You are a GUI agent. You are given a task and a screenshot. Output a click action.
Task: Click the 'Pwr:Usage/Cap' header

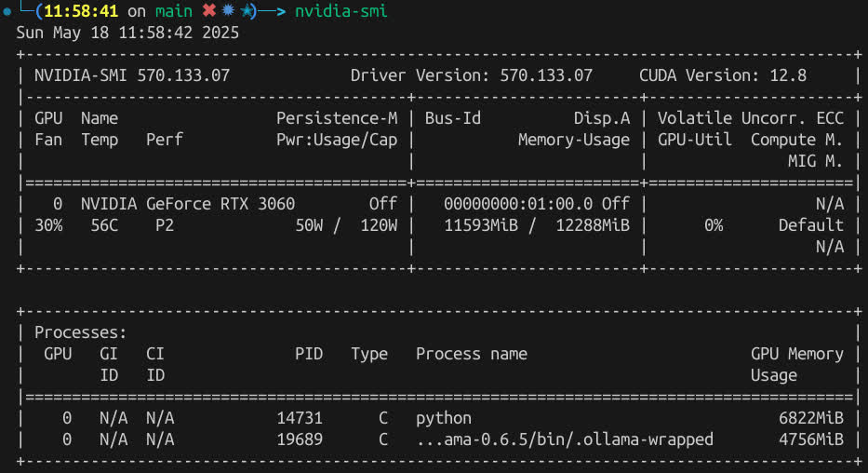point(337,140)
